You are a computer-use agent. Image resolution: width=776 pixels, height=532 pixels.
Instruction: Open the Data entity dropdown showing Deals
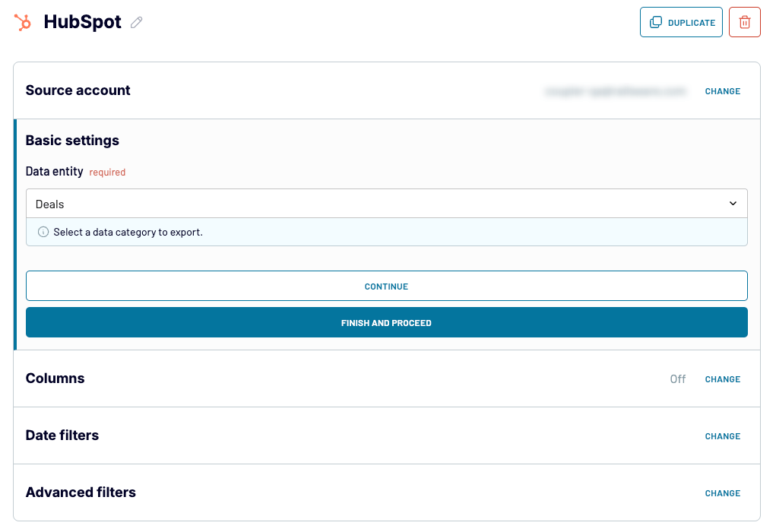click(387, 204)
